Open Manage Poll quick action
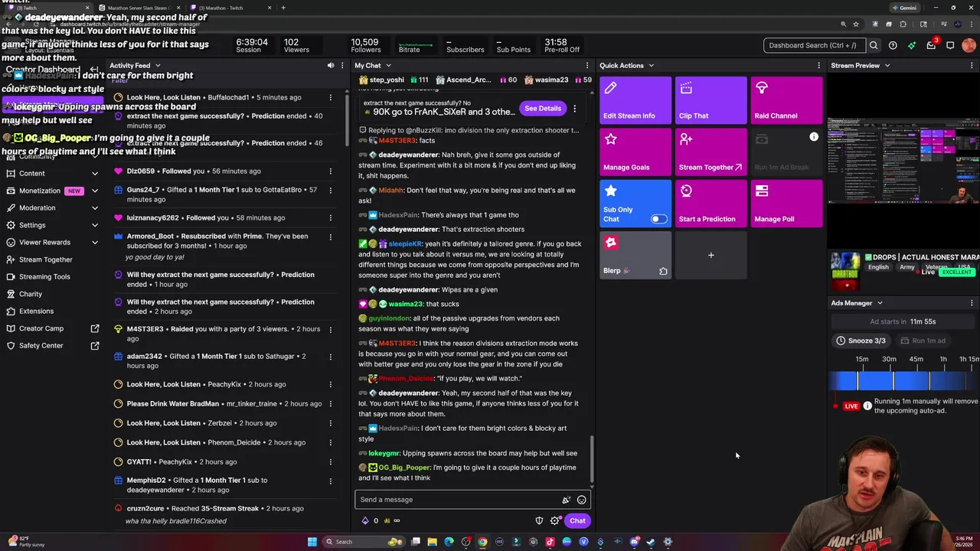Image resolution: width=980 pixels, height=551 pixels. (786, 204)
